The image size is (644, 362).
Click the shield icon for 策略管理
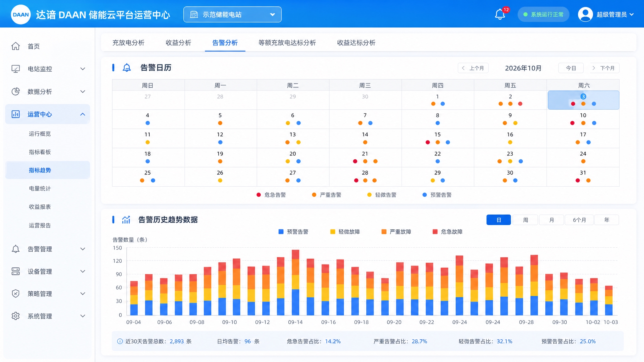pos(16,293)
